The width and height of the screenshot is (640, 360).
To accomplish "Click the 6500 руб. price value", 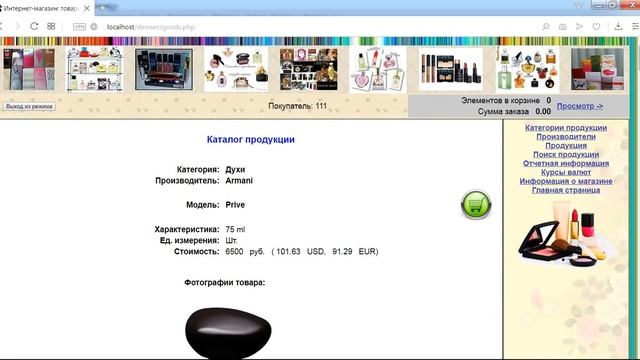I will point(245,251).
